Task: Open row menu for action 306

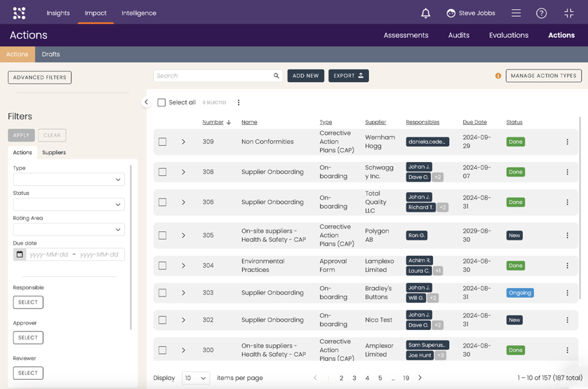Action: pyautogui.click(x=567, y=202)
